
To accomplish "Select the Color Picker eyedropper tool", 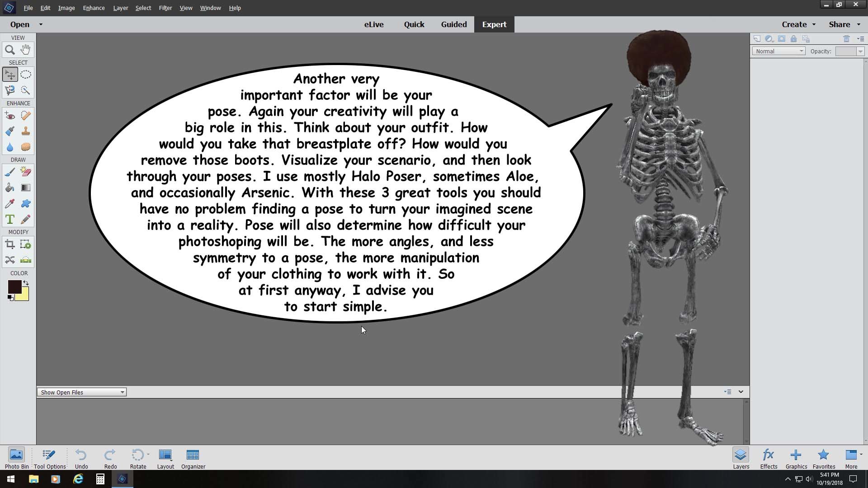I will pos(10,203).
